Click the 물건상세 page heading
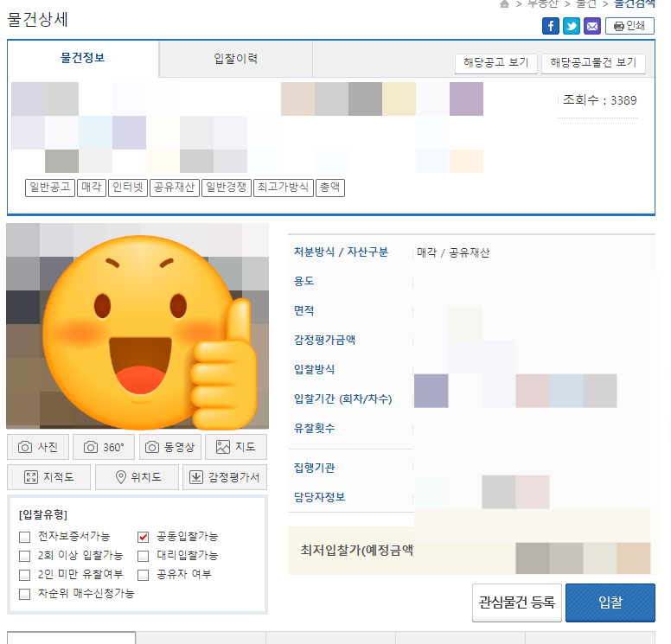The width and height of the screenshot is (671, 644). [x=38, y=20]
